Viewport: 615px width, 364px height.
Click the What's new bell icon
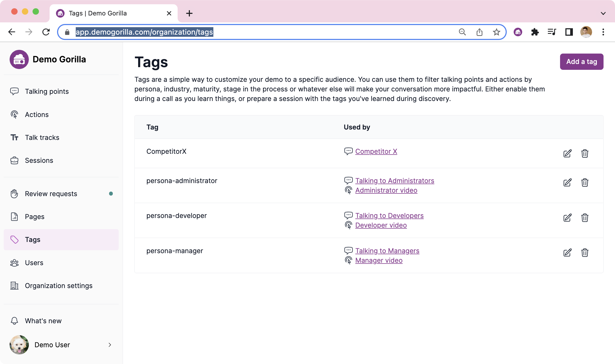(x=14, y=321)
